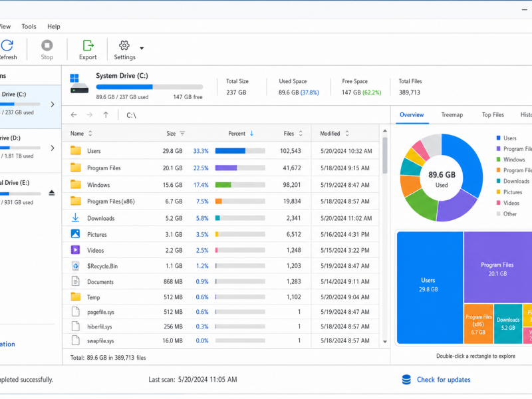Viewport: 532px width, 399px height.
Task: Click the Users legend blue swatch
Action: tap(498, 138)
